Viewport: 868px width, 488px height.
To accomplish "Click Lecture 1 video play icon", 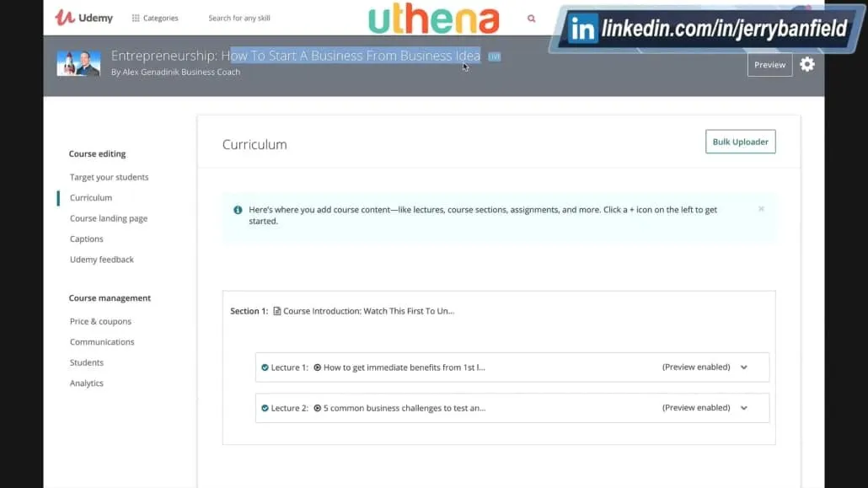I will 317,367.
